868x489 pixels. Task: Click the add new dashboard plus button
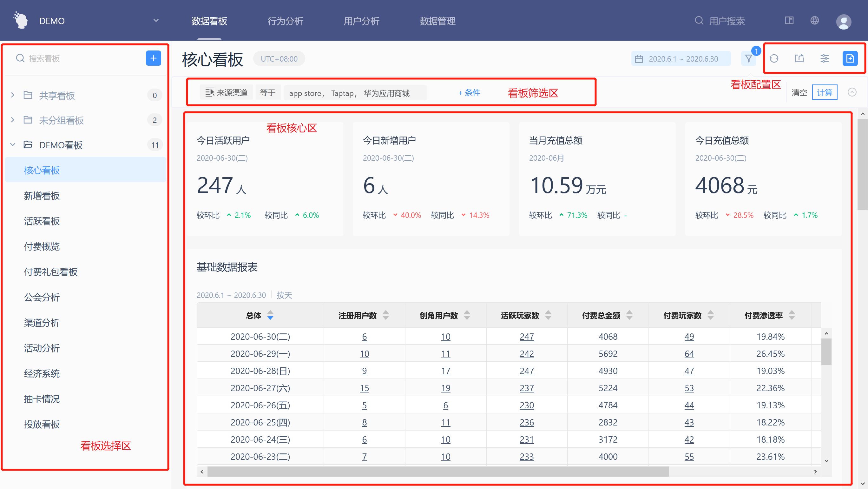coord(153,58)
